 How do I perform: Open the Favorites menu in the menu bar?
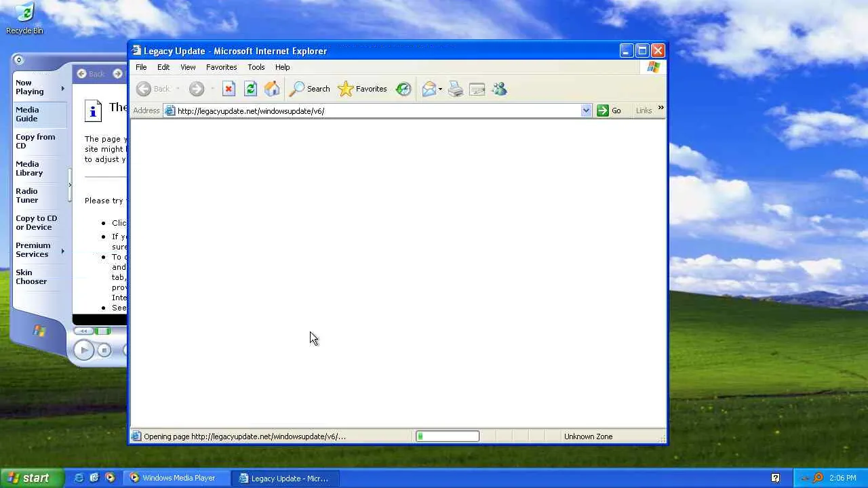pyautogui.click(x=221, y=67)
